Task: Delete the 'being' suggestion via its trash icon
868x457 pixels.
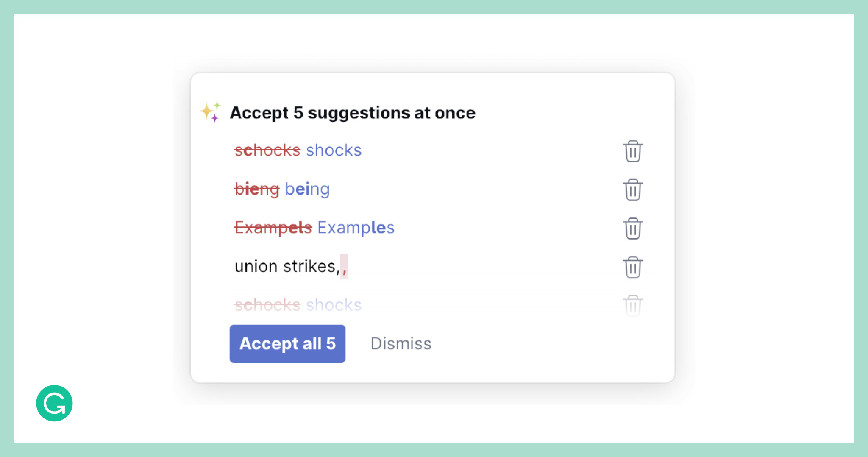Action: point(633,189)
